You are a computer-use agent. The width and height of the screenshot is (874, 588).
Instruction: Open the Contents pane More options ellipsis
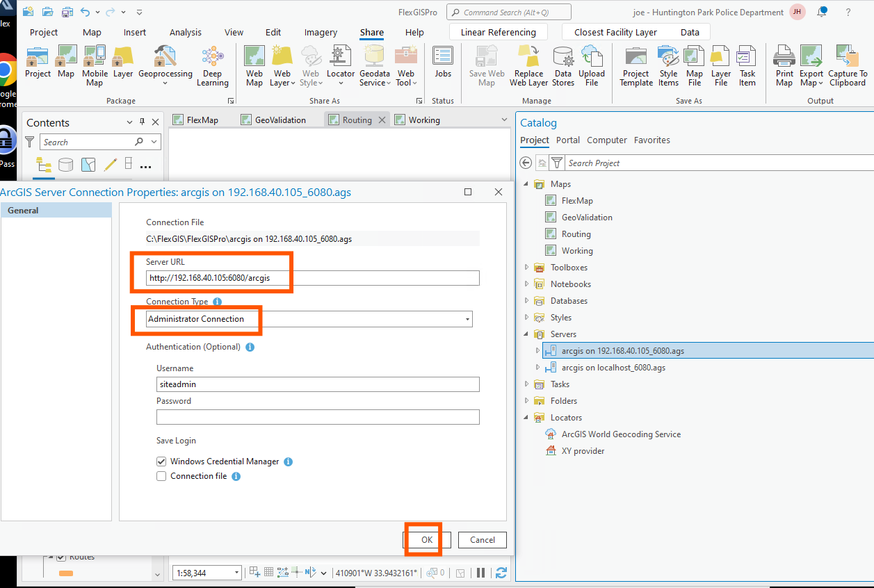(x=145, y=165)
